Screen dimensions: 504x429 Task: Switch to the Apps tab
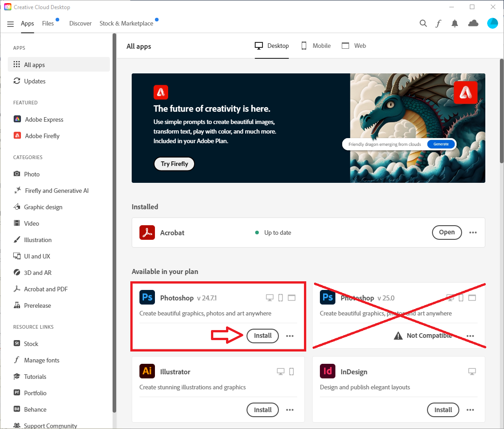pyautogui.click(x=27, y=23)
